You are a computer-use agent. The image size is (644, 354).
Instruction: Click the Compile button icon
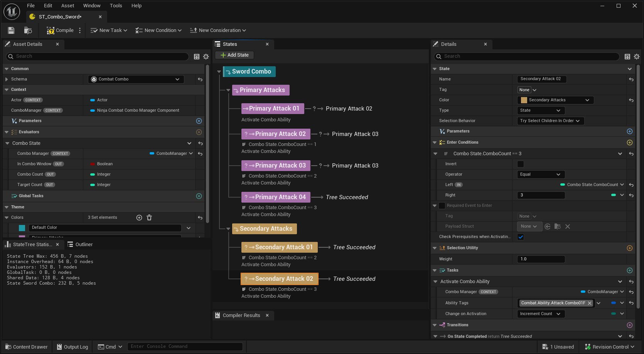coord(51,30)
